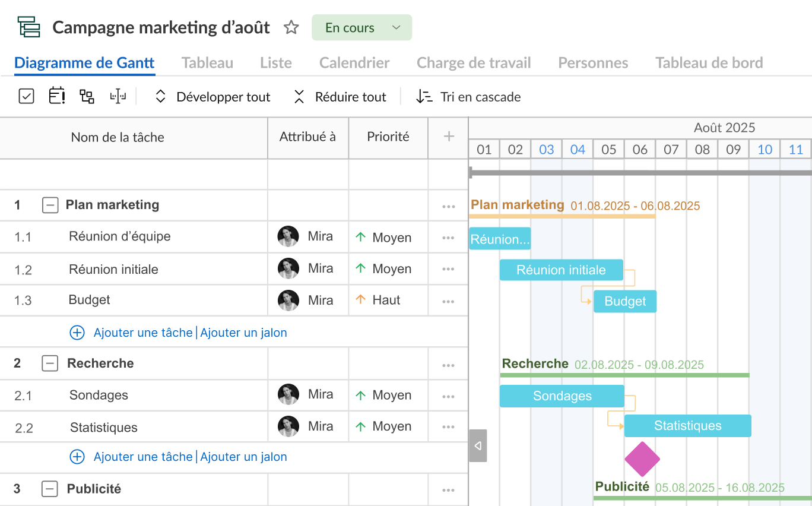
Task: Click Réduire tout to collapse all tasks
Action: coord(350,96)
